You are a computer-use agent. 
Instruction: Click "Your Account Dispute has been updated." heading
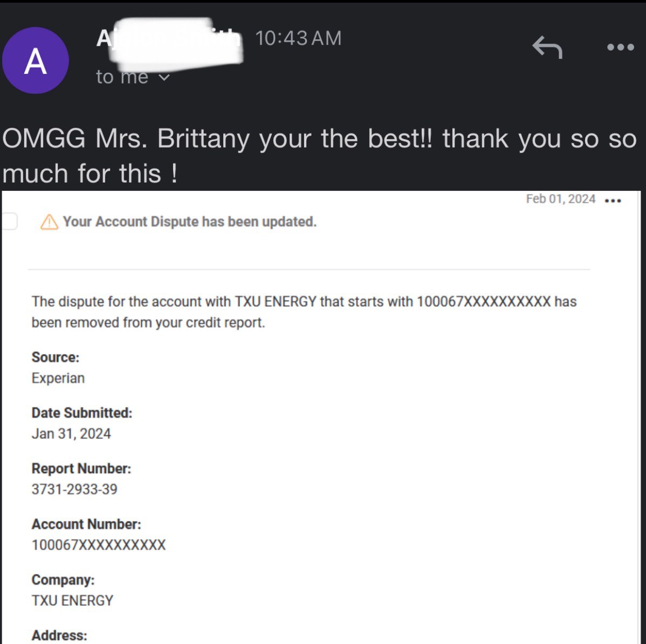pos(189,221)
